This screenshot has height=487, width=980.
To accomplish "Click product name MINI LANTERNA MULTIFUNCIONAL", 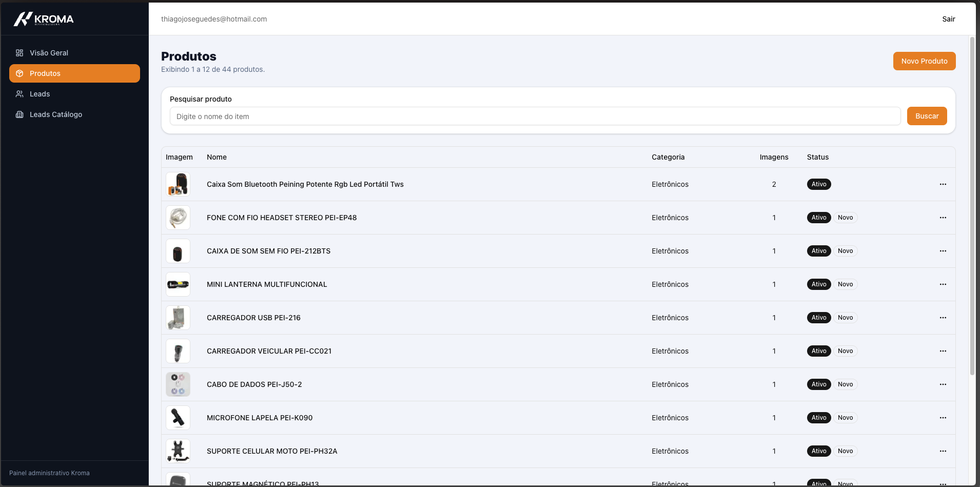I will (267, 284).
